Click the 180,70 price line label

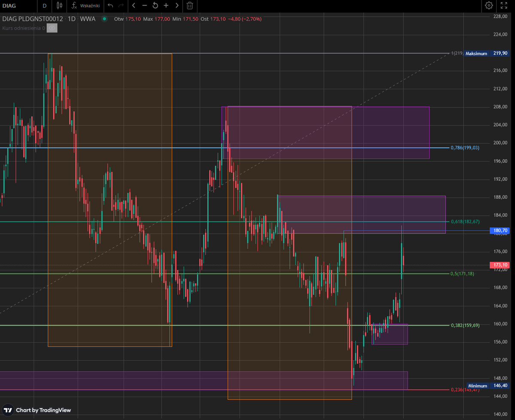501,231
